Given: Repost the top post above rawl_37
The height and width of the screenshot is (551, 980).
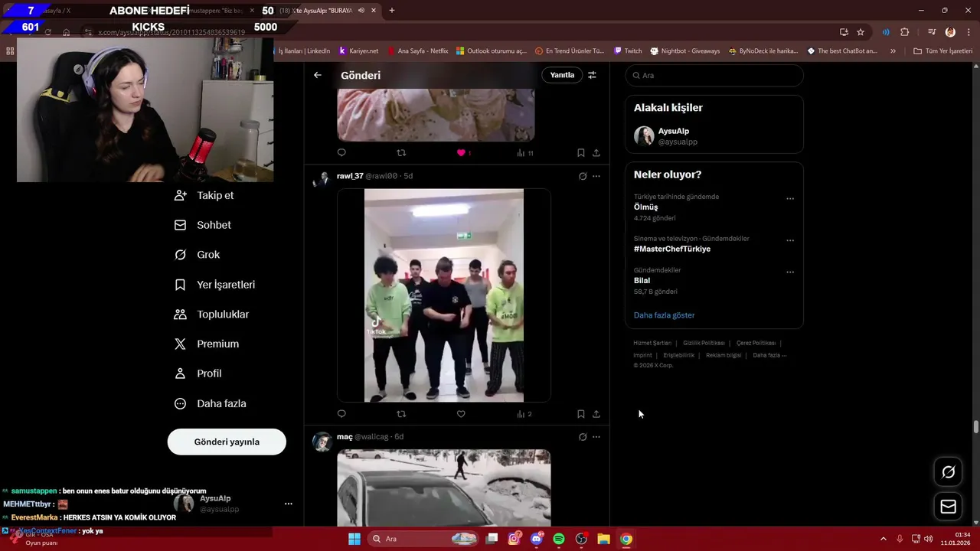Looking at the screenshot, I should (401, 153).
